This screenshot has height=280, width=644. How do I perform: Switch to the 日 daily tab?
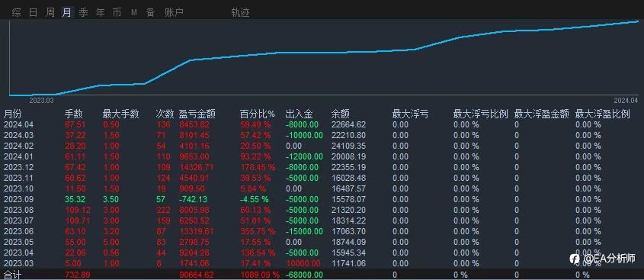34,13
